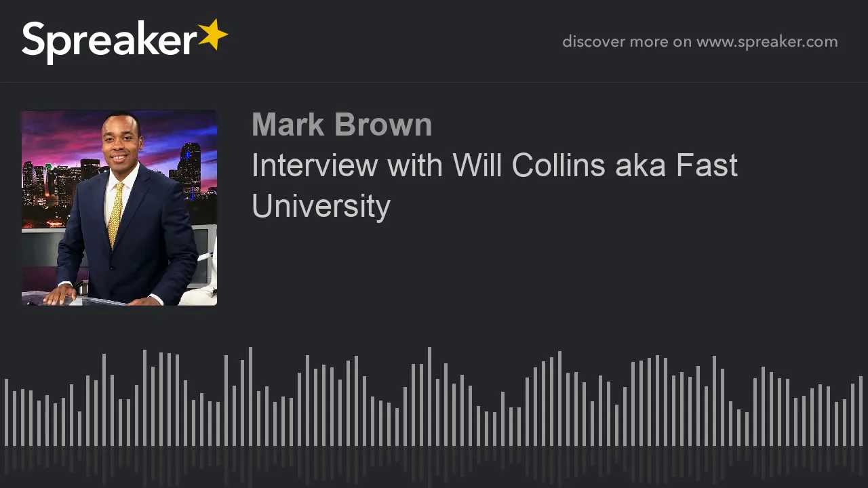This screenshot has width=868, height=488.
Task: Click the last bar of the audio waveform
Action: point(861,411)
